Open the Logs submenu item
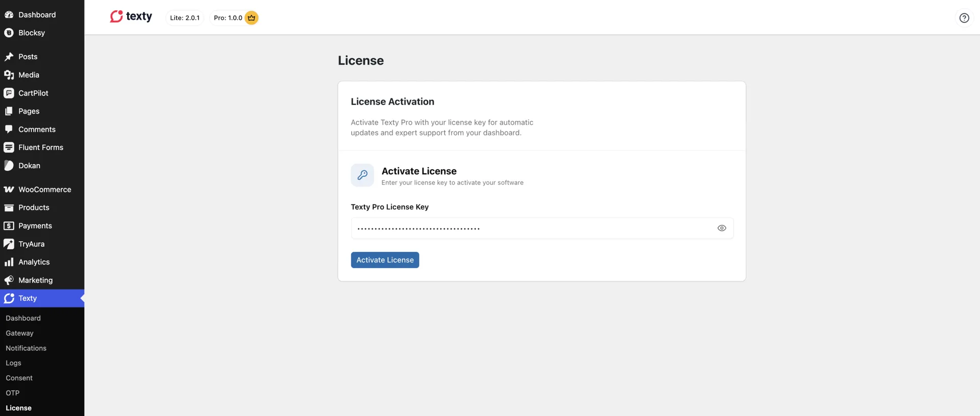 13,363
